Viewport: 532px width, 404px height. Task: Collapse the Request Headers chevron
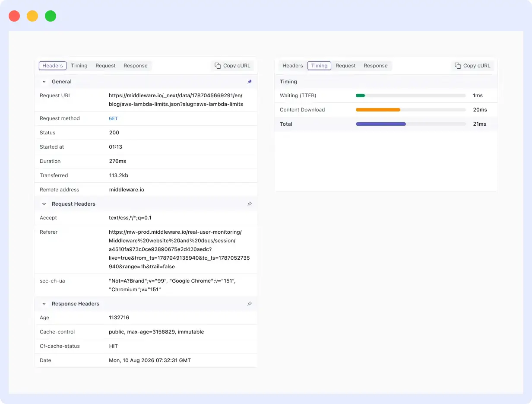click(44, 204)
